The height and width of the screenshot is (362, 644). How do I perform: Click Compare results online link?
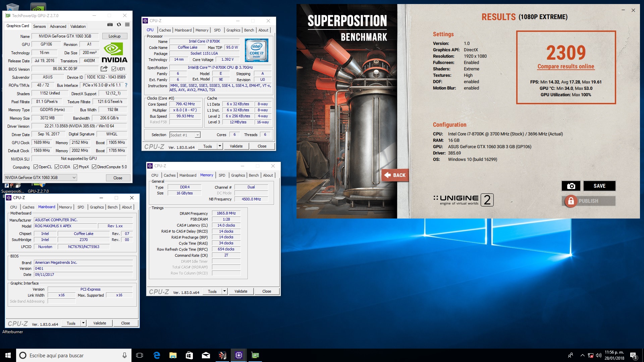[566, 66]
